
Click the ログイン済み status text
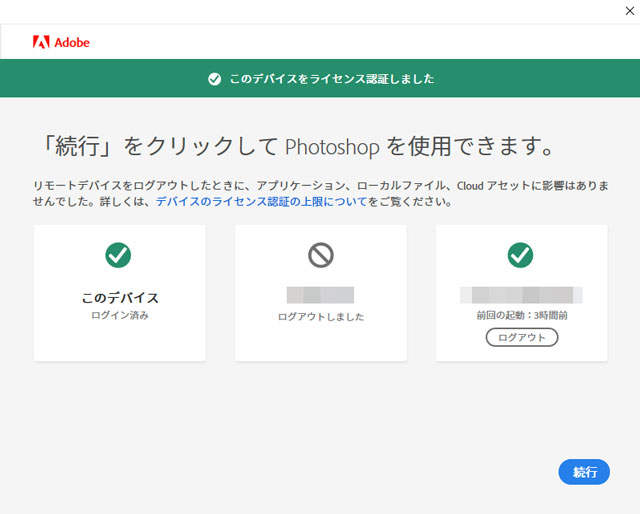click(x=120, y=315)
